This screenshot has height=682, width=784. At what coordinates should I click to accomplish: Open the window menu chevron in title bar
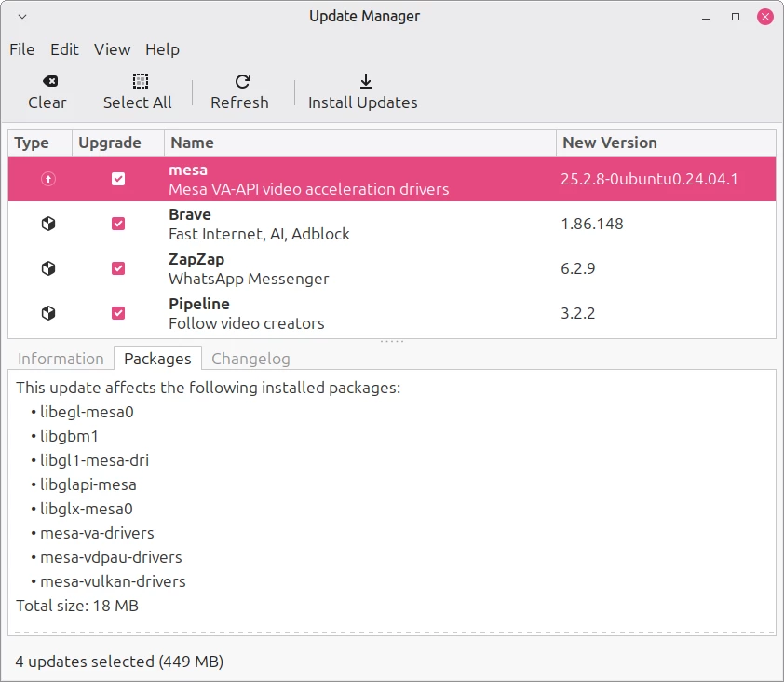click(x=22, y=17)
